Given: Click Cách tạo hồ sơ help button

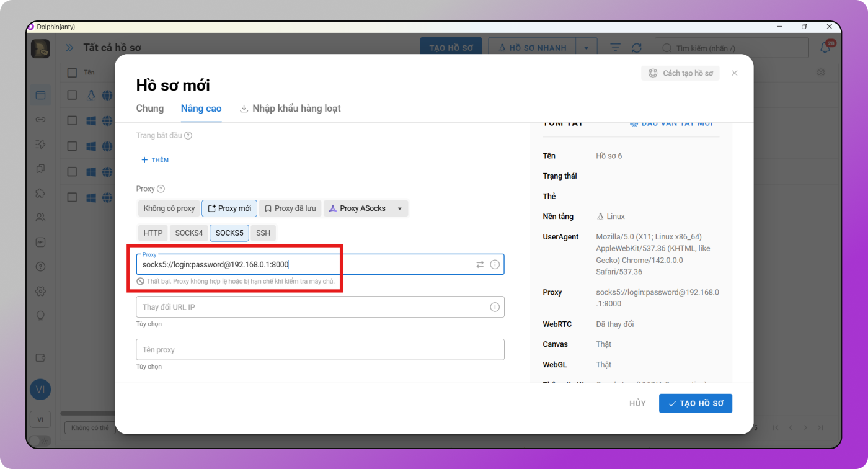Looking at the screenshot, I should point(681,73).
